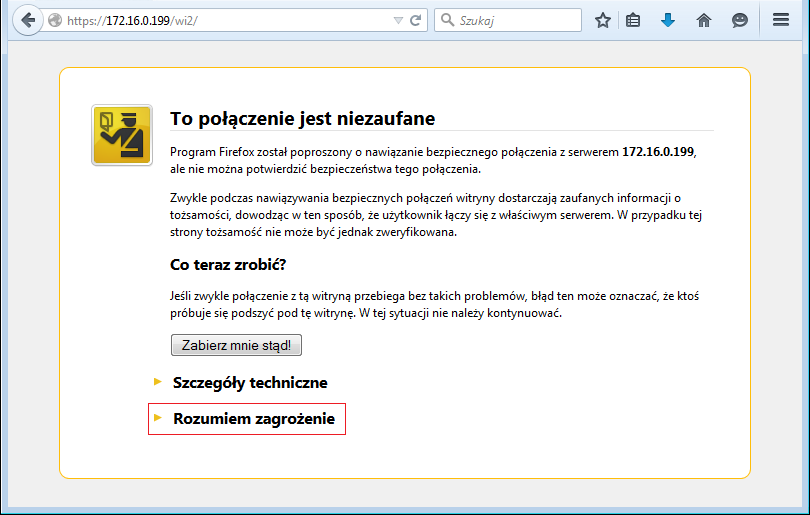The height and width of the screenshot is (515, 810).
Task: Go back with the back arrow button
Action: [27, 21]
